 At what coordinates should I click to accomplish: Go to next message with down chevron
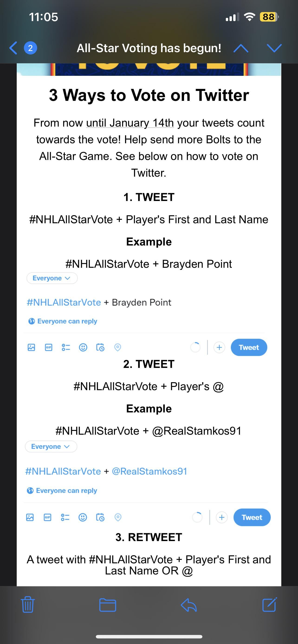(x=274, y=48)
